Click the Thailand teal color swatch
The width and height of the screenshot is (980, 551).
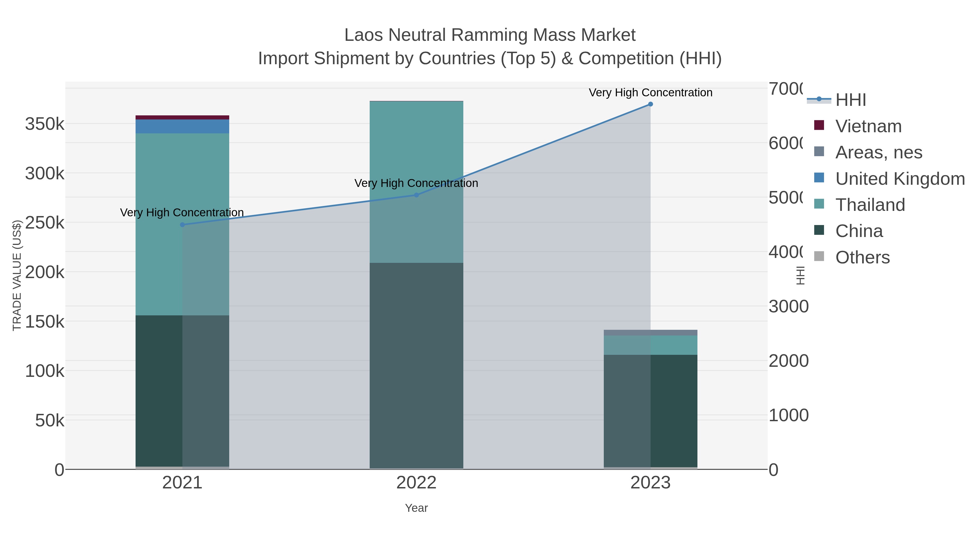[819, 204]
